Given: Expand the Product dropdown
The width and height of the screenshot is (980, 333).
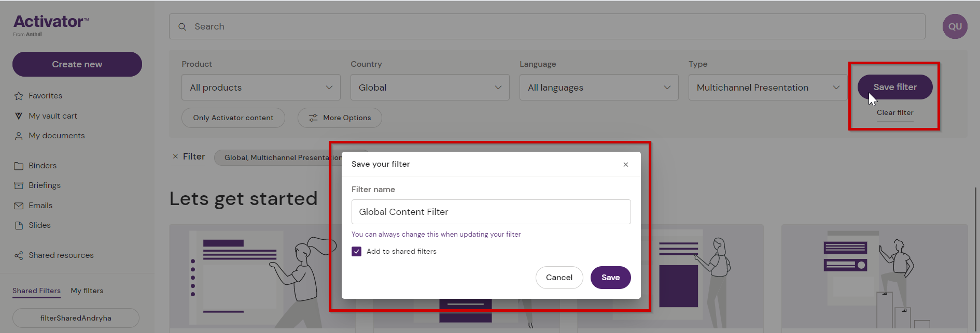Looking at the screenshot, I should (261, 88).
